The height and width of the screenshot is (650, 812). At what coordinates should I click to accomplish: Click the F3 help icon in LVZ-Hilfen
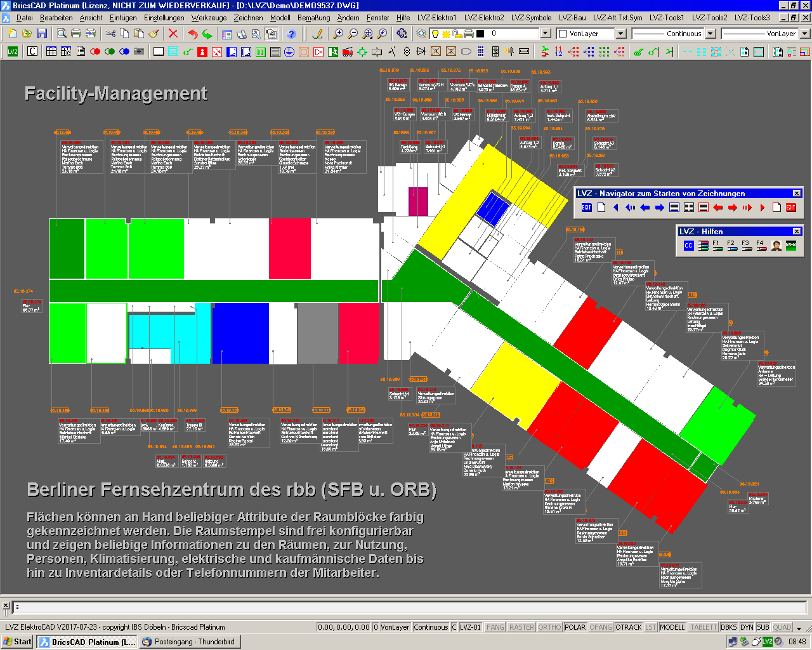tap(747, 246)
